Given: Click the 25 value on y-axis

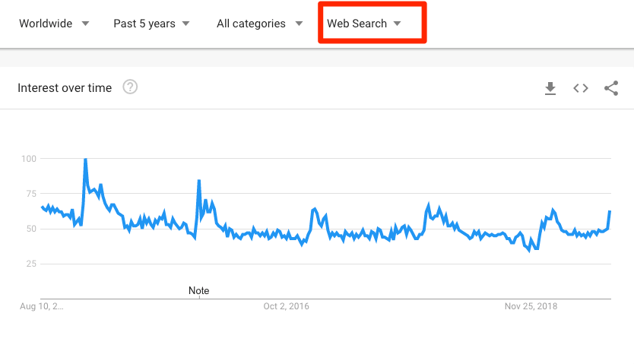Looking at the screenshot, I should [x=31, y=264].
